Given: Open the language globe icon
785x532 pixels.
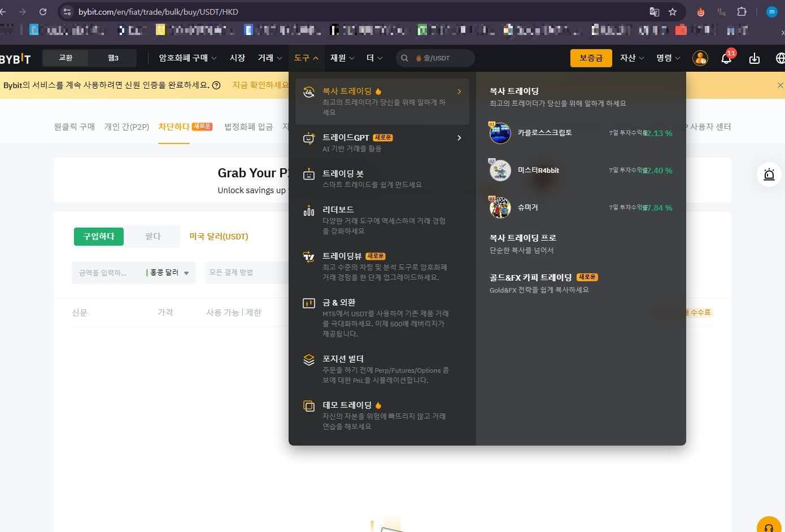Looking at the screenshot, I should coord(780,58).
